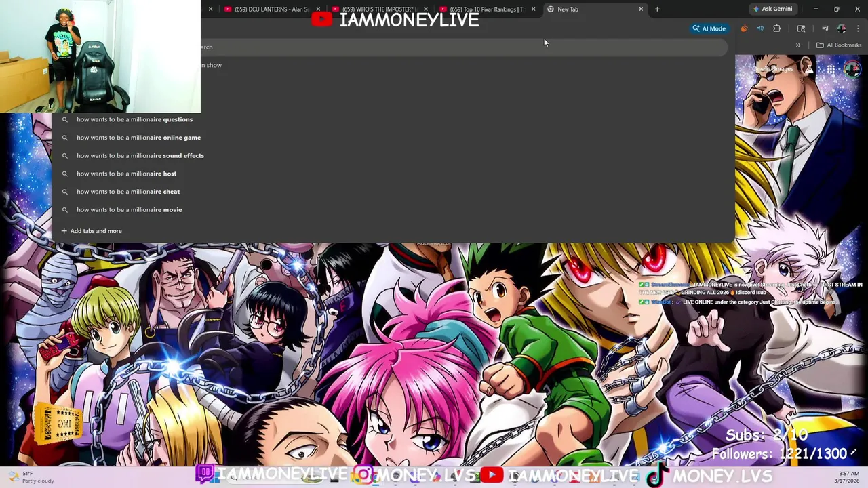Open a new tab with the plus button
The width and height of the screenshot is (868, 488).
point(657,9)
